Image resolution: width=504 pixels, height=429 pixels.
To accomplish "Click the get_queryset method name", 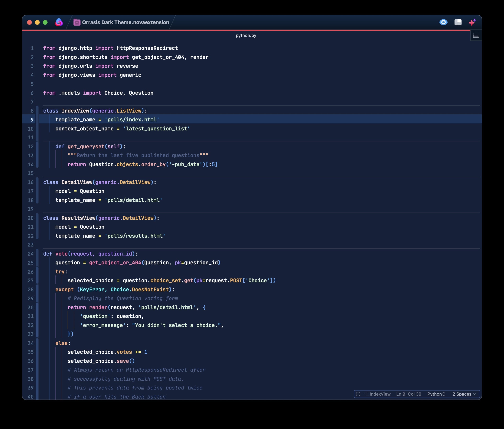I will coord(86,146).
